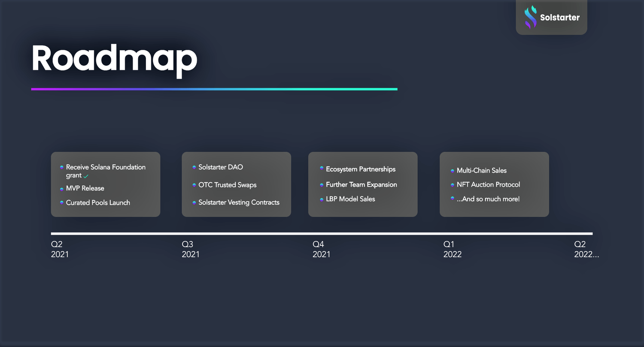
Task: Click bullet dot beside 'Solstarter DAO'
Action: pyautogui.click(x=194, y=166)
